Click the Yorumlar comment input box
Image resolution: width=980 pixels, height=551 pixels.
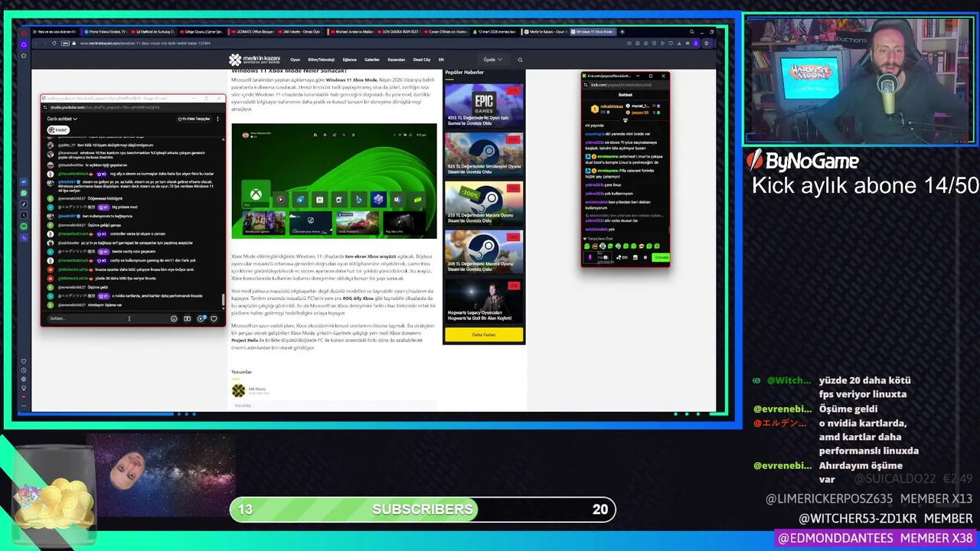pos(334,406)
